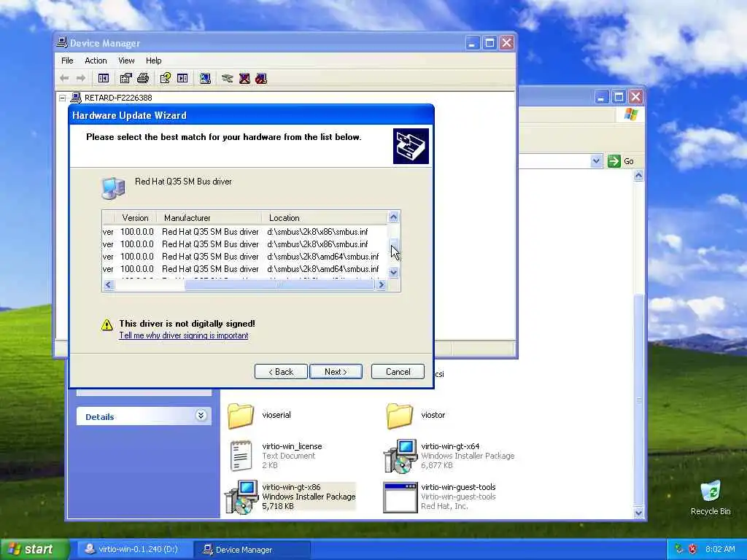Image resolution: width=747 pixels, height=560 pixels.
Task: Click the network tray icon
Action: click(679, 549)
